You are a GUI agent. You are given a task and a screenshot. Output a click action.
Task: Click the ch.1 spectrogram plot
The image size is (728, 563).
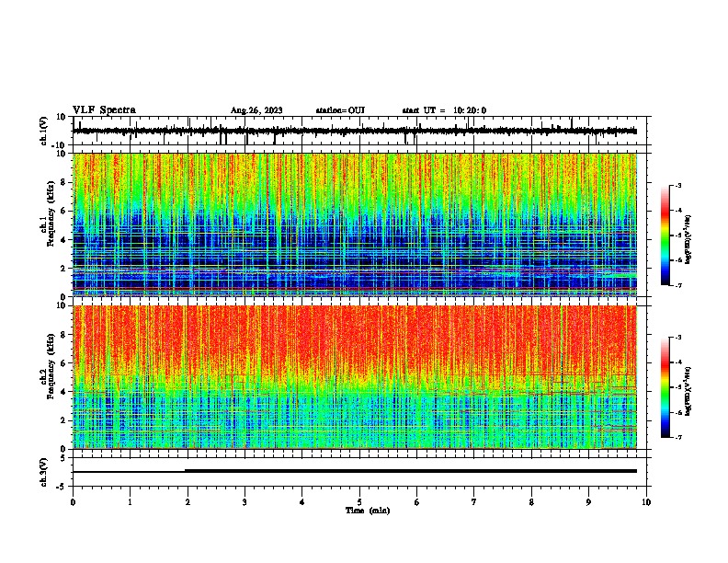[x=355, y=224]
